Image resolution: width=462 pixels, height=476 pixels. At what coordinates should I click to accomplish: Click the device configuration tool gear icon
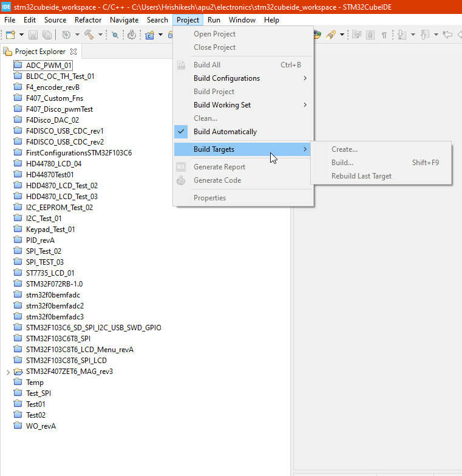pos(132,35)
